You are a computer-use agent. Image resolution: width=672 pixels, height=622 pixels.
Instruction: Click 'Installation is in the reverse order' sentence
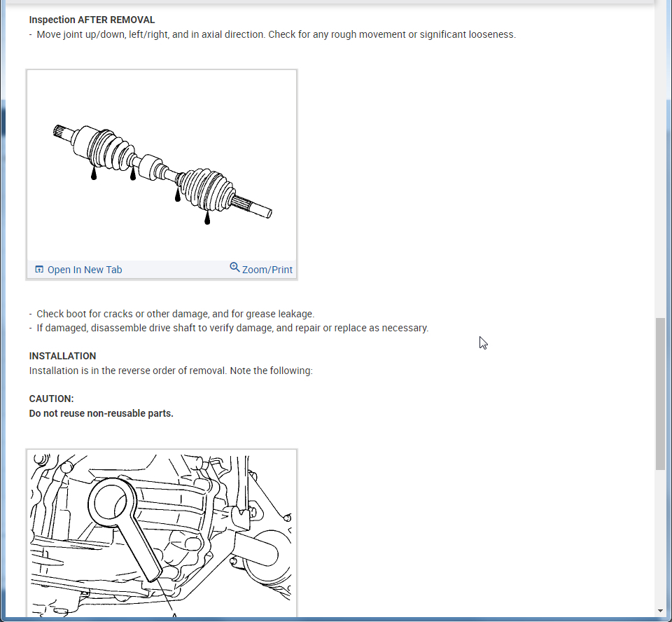click(171, 371)
